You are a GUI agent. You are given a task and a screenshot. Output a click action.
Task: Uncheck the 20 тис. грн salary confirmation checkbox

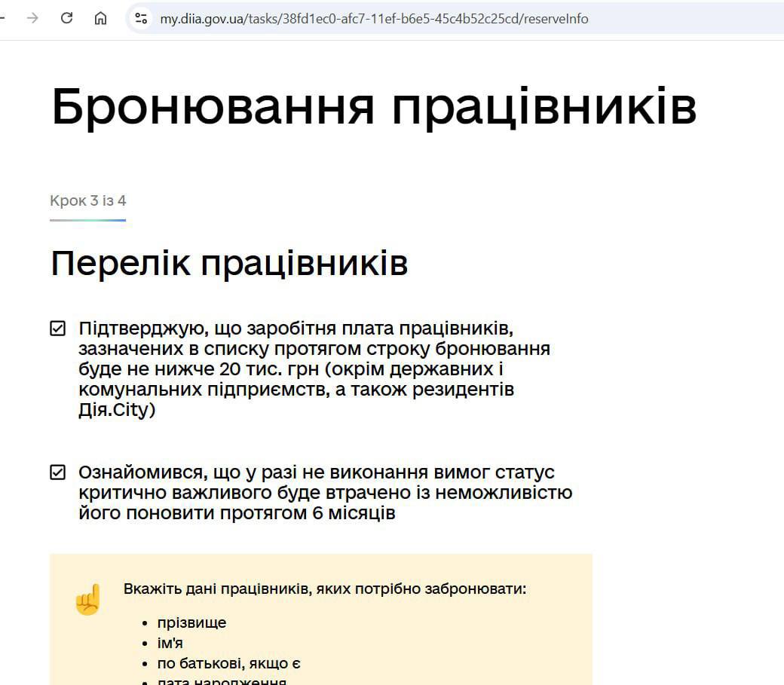click(x=57, y=329)
